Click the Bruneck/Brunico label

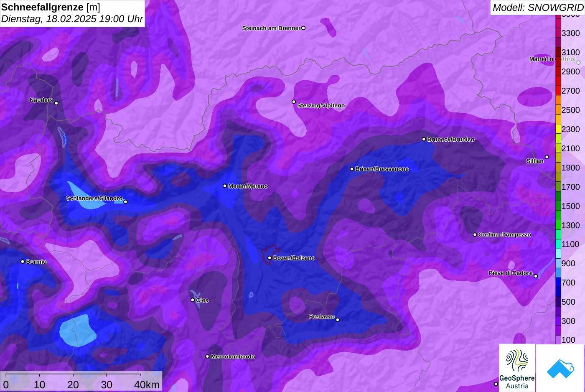tap(451, 139)
